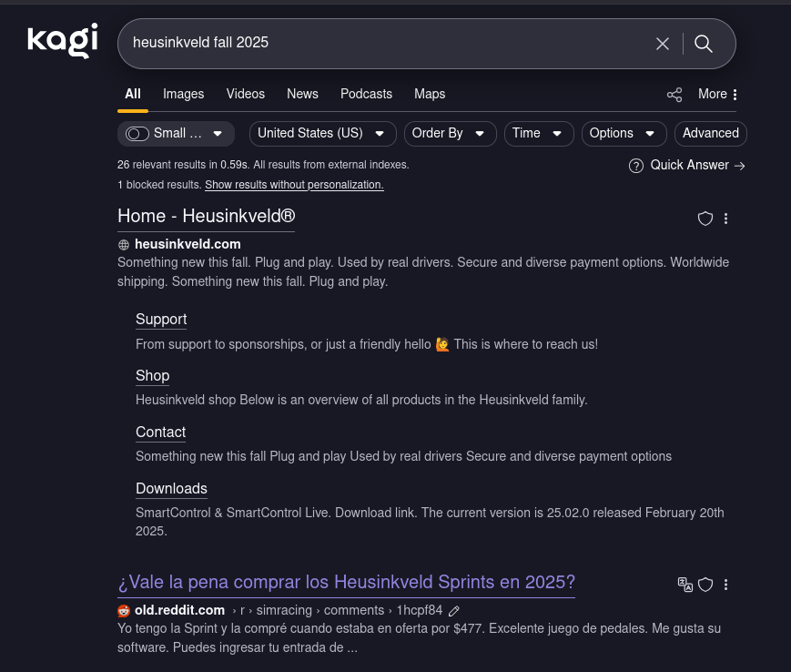791x672 pixels.
Task: Click shield icon on Reddit result
Action: (x=705, y=585)
